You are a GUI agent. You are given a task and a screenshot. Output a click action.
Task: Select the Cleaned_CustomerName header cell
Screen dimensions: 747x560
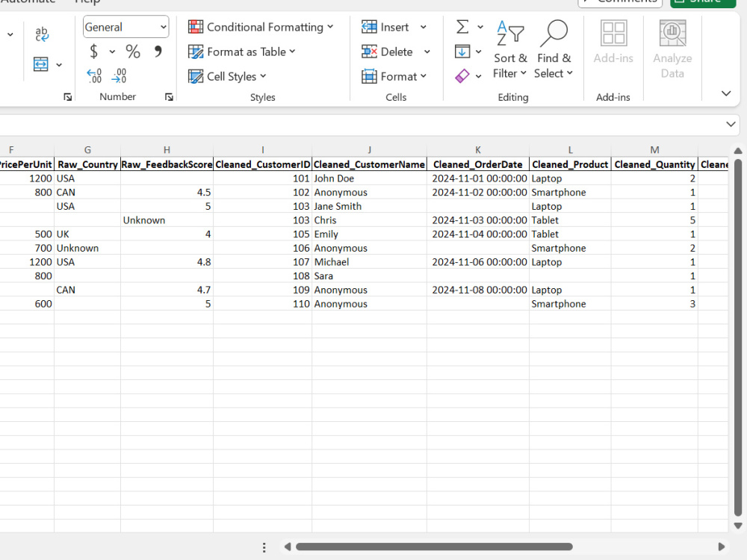pyautogui.click(x=369, y=164)
